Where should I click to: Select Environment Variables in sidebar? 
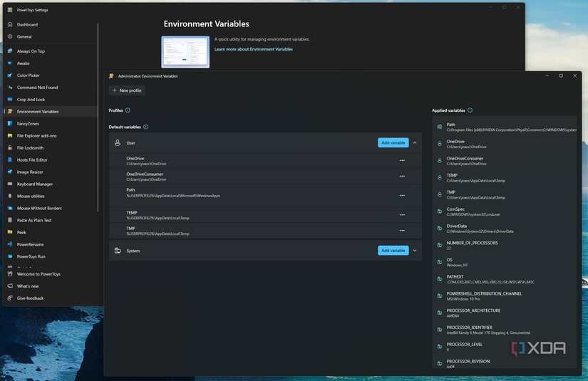[x=51, y=112]
